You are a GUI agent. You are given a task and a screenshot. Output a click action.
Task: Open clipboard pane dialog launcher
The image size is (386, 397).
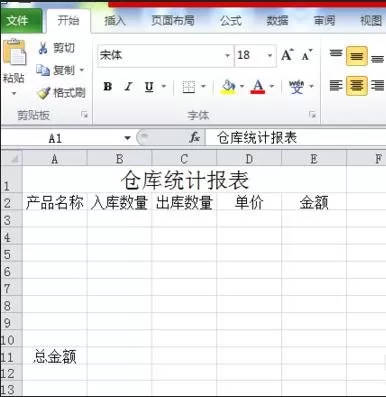click(84, 115)
